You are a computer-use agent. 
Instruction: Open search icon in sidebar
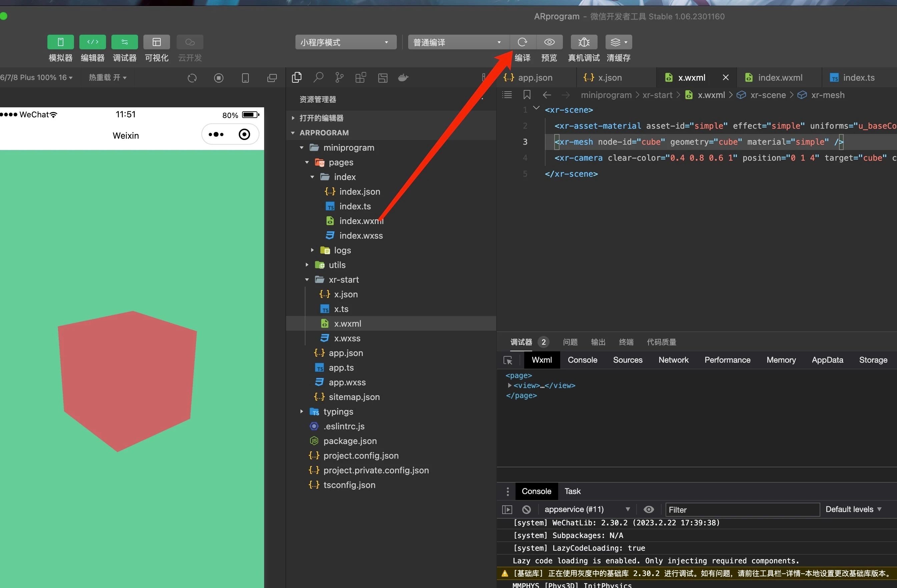(x=318, y=78)
